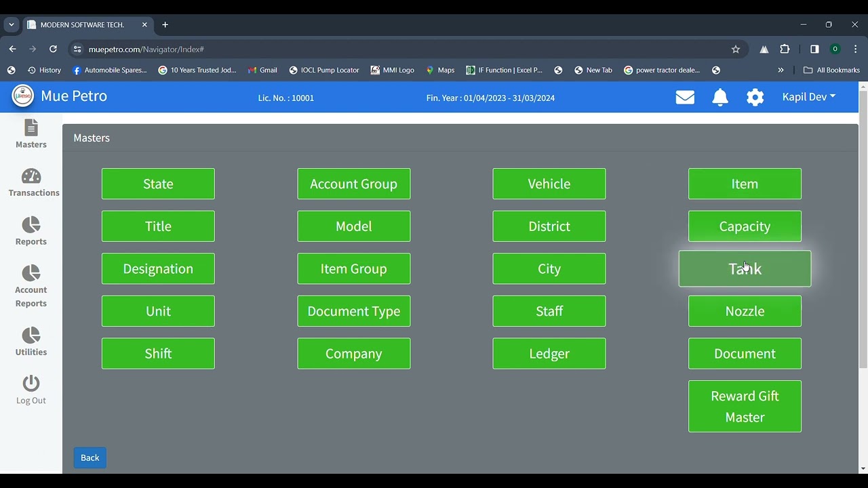The height and width of the screenshot is (488, 868).
Task: Open the Nozzle master
Action: point(745,311)
